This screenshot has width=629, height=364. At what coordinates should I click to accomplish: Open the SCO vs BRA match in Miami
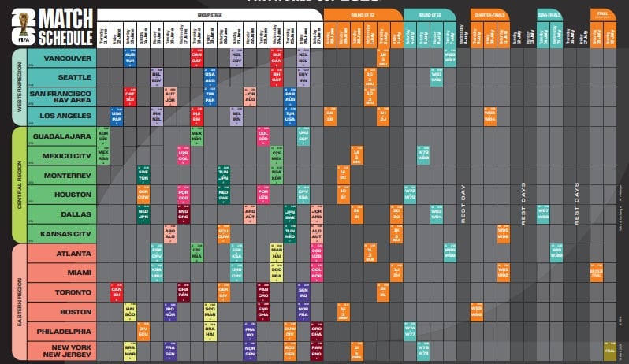[x=277, y=273]
